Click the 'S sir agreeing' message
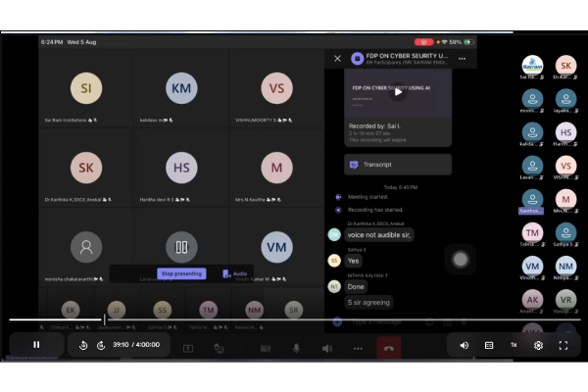The image size is (588, 392). coord(368,302)
